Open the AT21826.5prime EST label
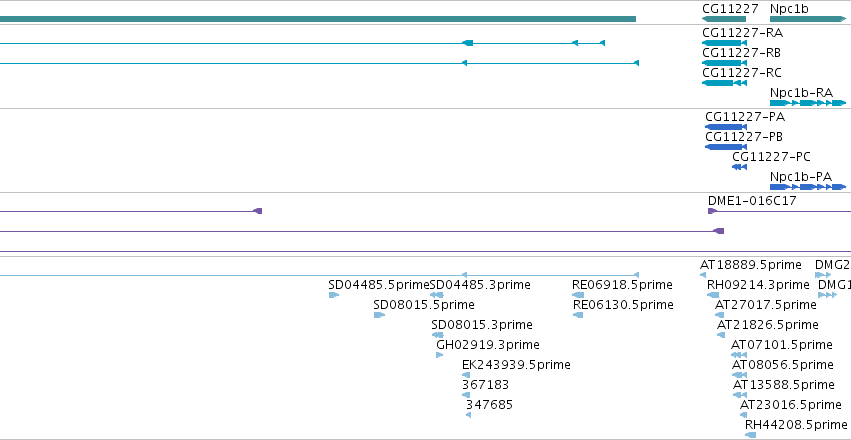 pos(768,326)
